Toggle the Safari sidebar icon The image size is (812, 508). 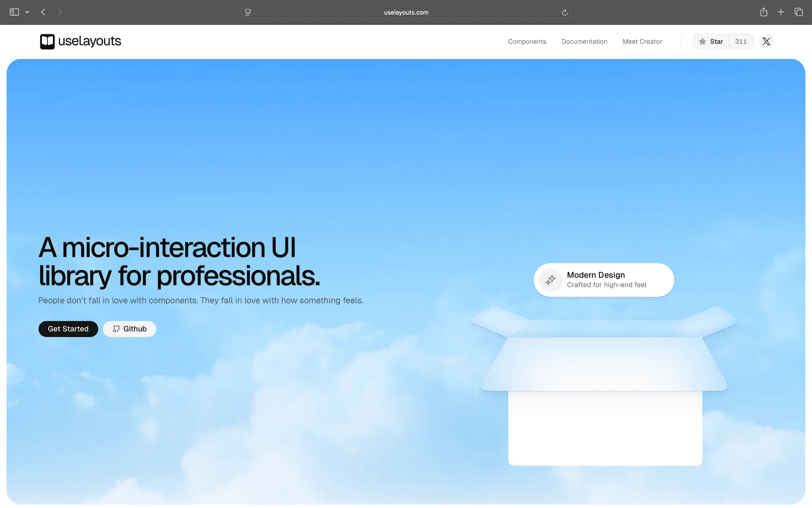14,12
